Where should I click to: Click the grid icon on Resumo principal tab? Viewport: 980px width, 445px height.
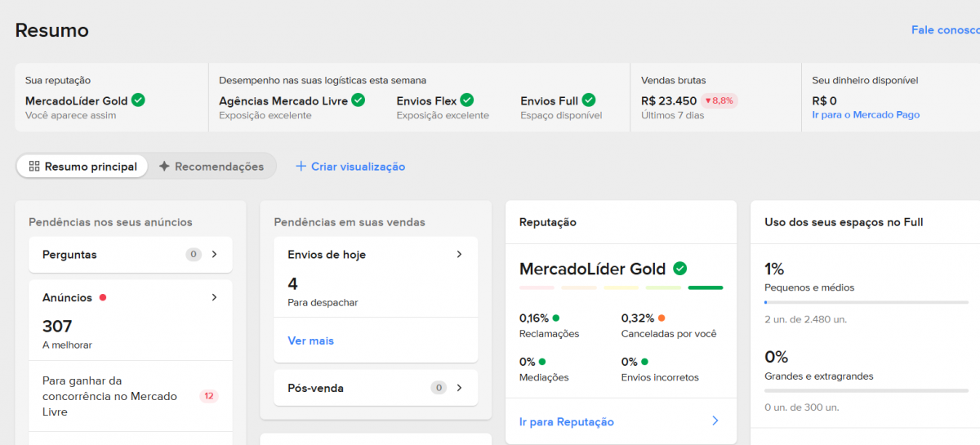(34, 167)
